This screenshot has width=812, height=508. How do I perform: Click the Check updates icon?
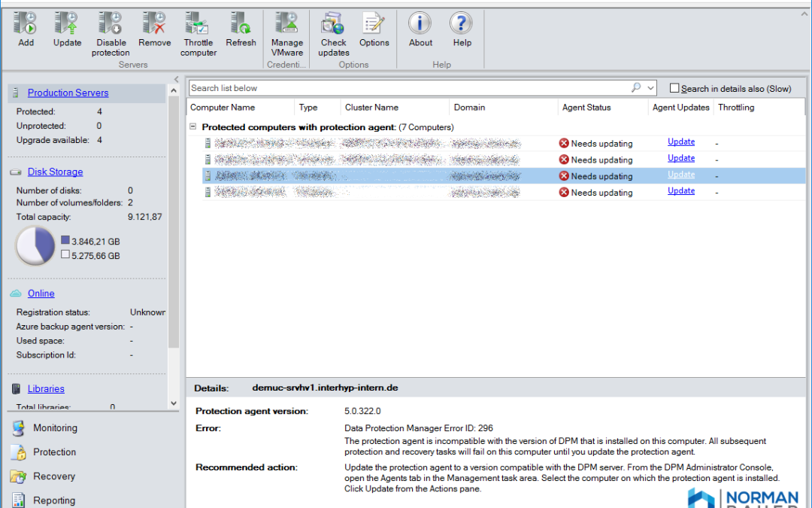click(x=333, y=24)
